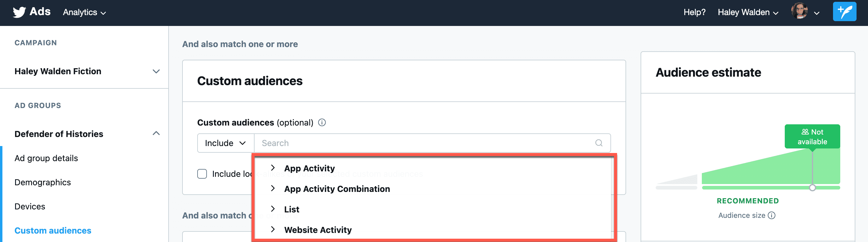Click the Audience size info icon
Screen dimensions: 868x242
[771, 215]
